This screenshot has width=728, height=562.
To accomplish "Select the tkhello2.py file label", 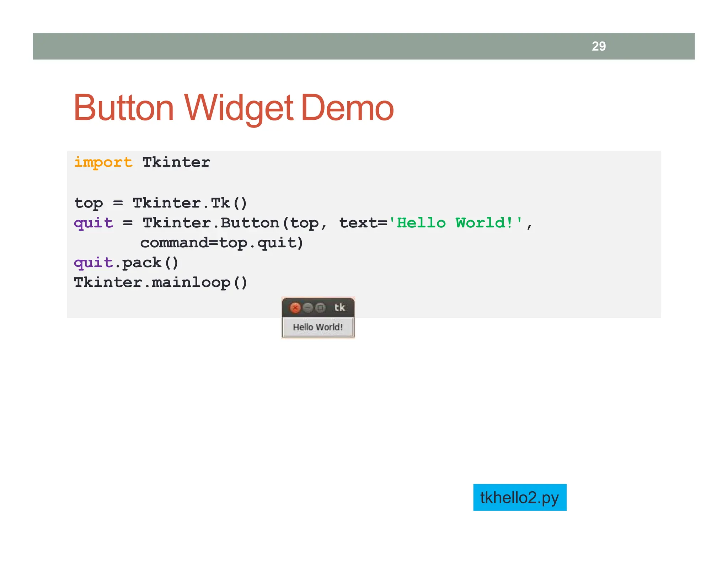I will point(520,497).
